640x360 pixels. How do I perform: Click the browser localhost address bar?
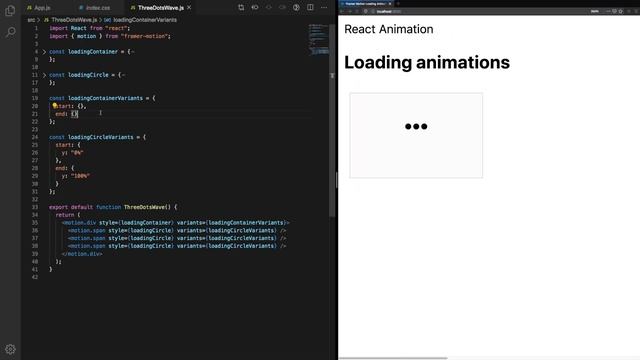pos(482,11)
